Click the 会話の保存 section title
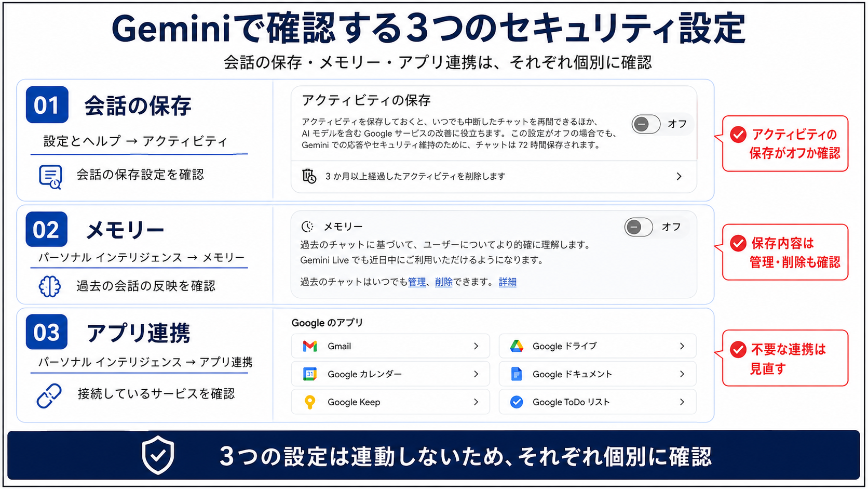868x489 pixels. [138, 106]
